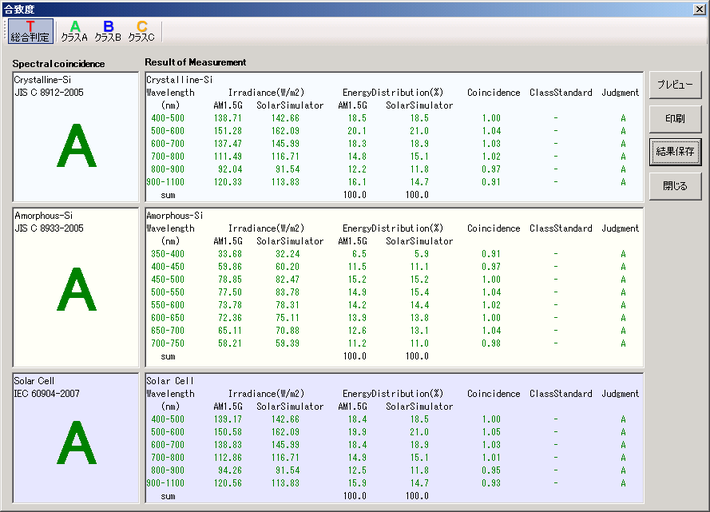Click the 閉じる close button
Screen dimensions: 710x512
675,186
